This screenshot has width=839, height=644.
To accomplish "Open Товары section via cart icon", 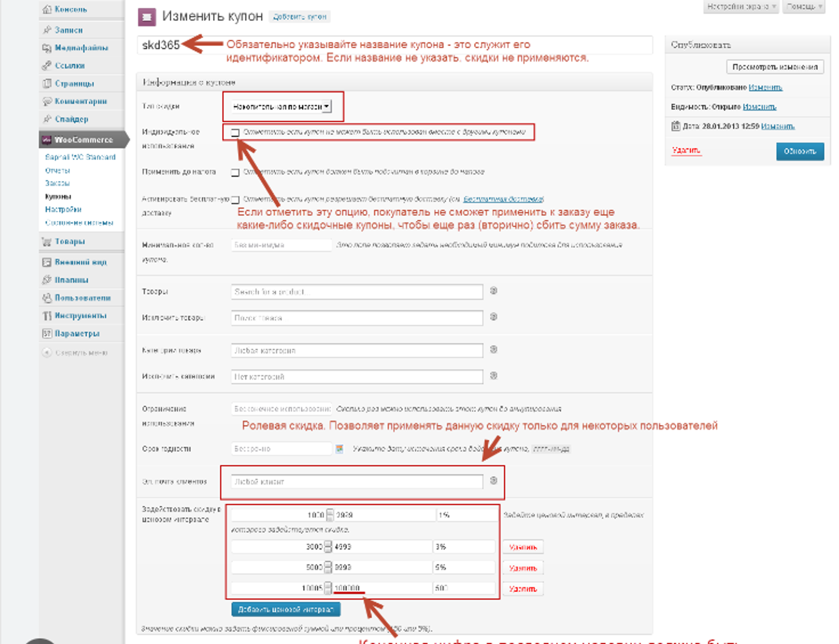I will 47,242.
